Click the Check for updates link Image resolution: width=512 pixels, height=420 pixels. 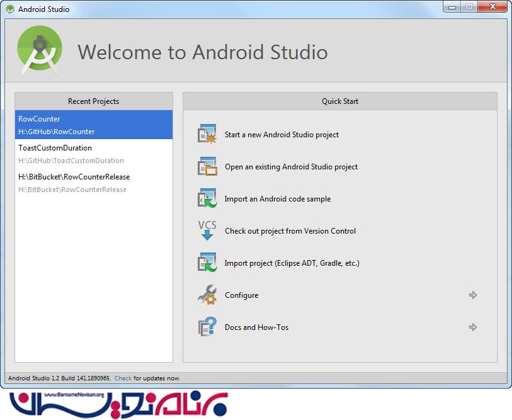[x=123, y=378]
